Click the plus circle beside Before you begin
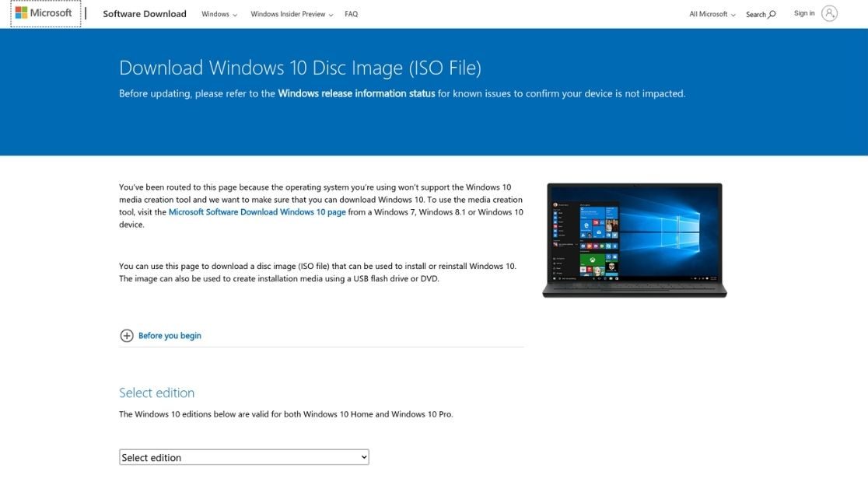Screen dimensions: 868x485 point(127,336)
